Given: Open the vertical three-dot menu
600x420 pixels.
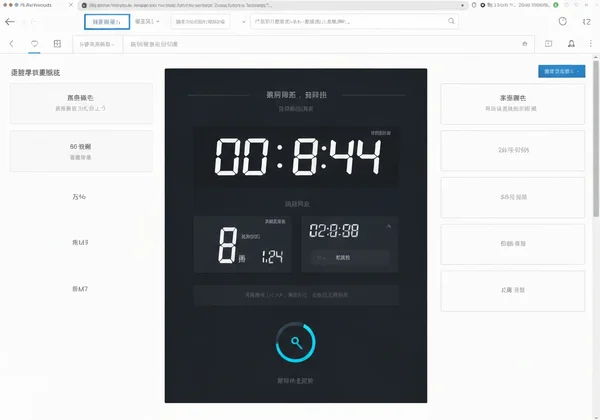Looking at the screenshot, I should point(590,44).
